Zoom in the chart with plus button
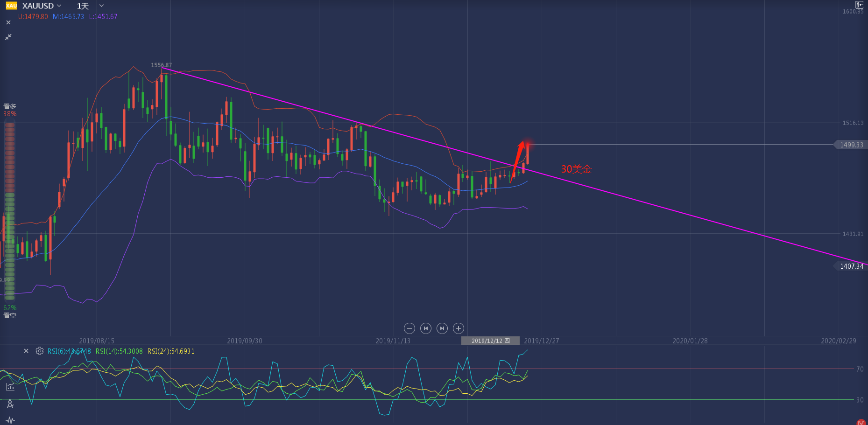 click(x=459, y=328)
